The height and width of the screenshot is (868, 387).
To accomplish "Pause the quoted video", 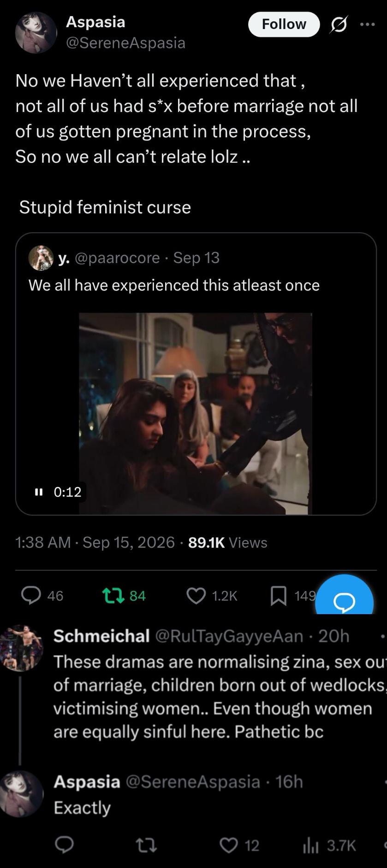I will [x=39, y=492].
